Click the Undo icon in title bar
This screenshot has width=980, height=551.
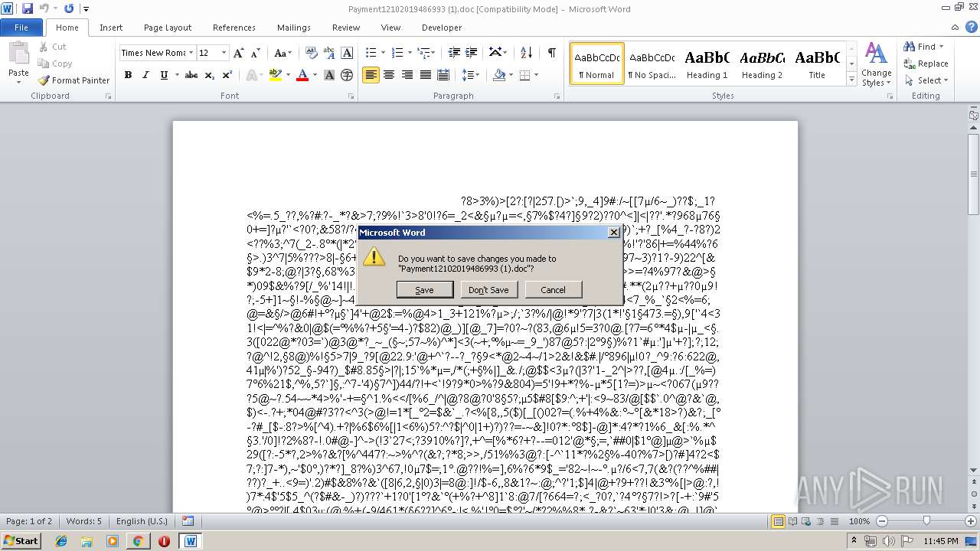[44, 8]
